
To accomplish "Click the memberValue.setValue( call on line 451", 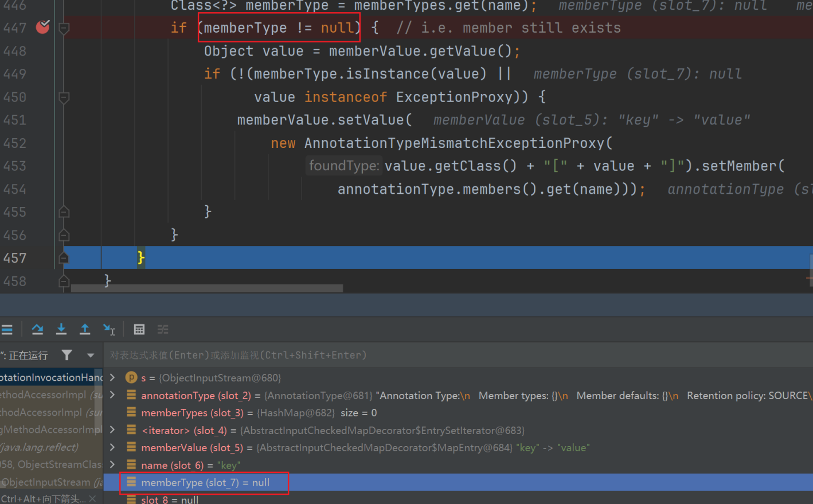I will pos(325,120).
